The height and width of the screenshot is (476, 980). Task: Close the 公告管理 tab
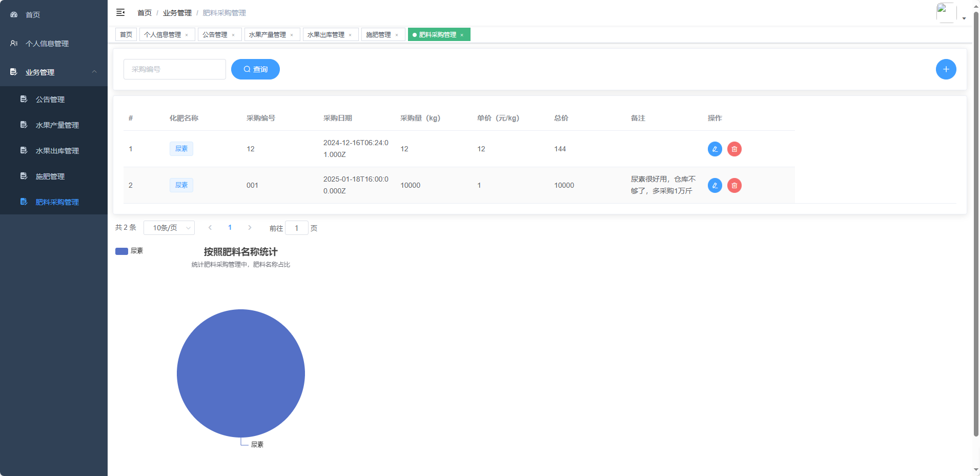click(233, 35)
